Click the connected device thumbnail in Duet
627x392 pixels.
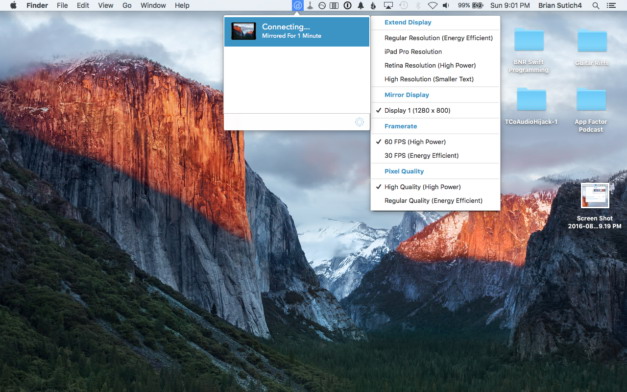[244, 31]
